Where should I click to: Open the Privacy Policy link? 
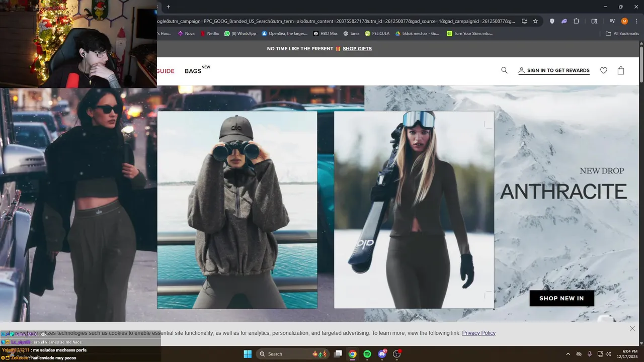pyautogui.click(x=478, y=333)
